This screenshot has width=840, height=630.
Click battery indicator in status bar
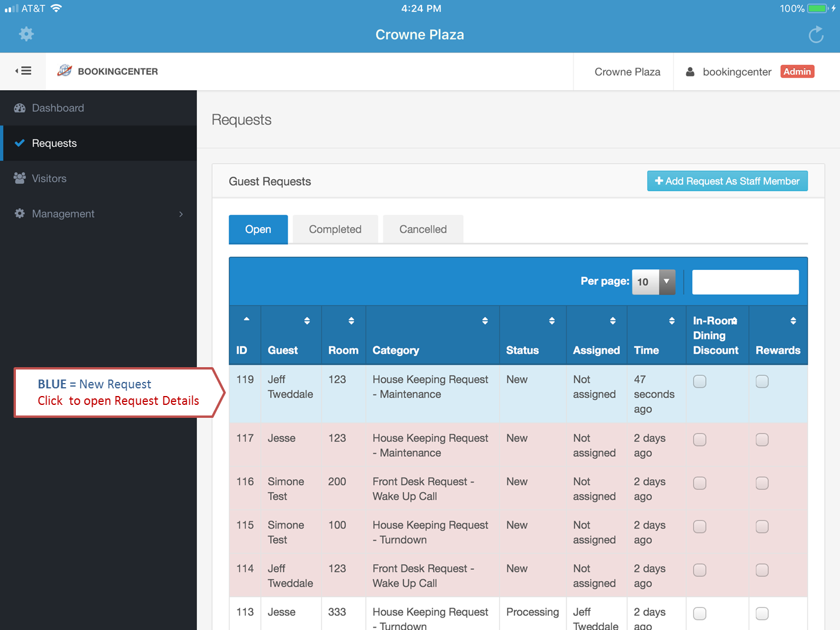tap(818, 8)
